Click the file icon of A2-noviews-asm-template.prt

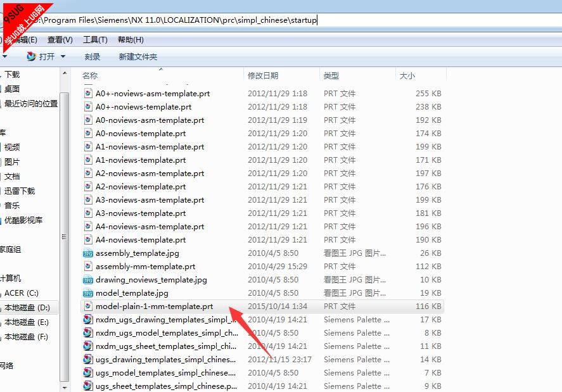coord(88,173)
